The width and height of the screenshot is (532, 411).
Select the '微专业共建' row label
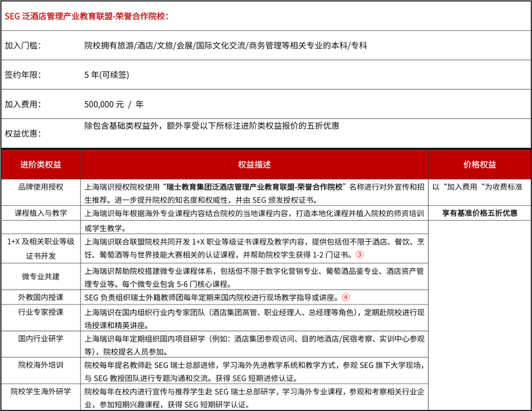tap(41, 276)
